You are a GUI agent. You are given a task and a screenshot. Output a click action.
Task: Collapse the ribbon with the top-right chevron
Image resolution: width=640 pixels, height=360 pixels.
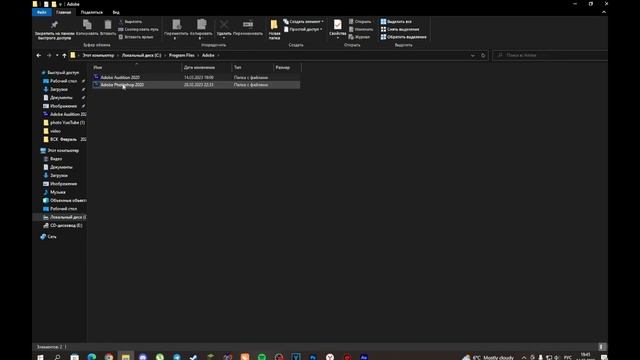(x=604, y=12)
